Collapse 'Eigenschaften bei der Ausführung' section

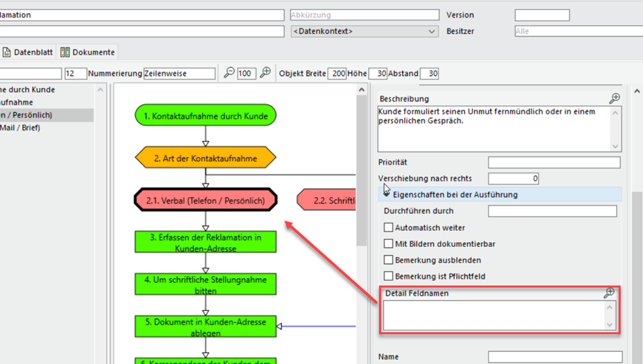pos(386,194)
